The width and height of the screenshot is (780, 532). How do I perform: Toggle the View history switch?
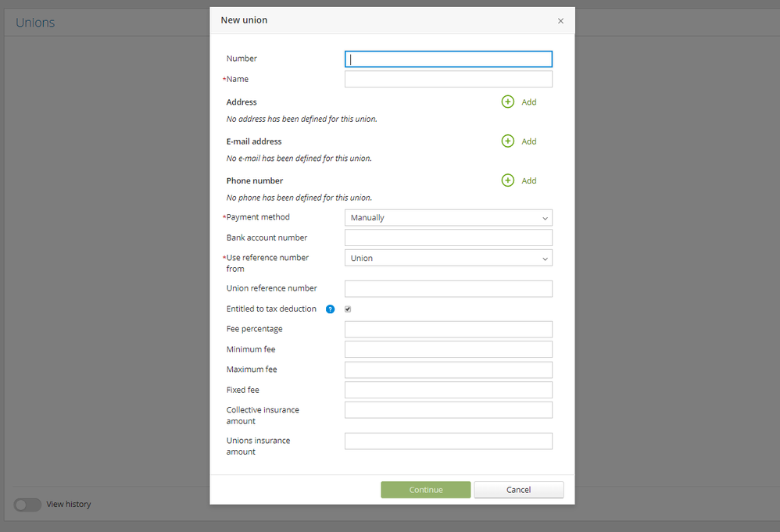[27, 505]
